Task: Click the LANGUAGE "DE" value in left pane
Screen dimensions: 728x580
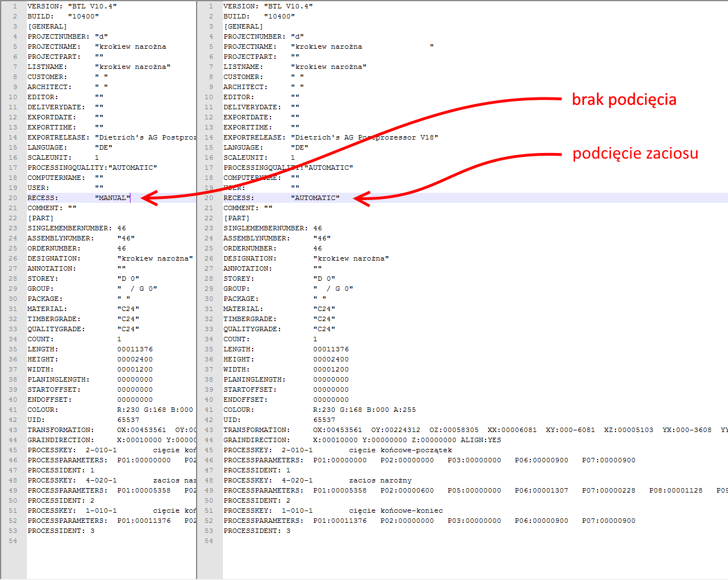Action: coord(104,147)
